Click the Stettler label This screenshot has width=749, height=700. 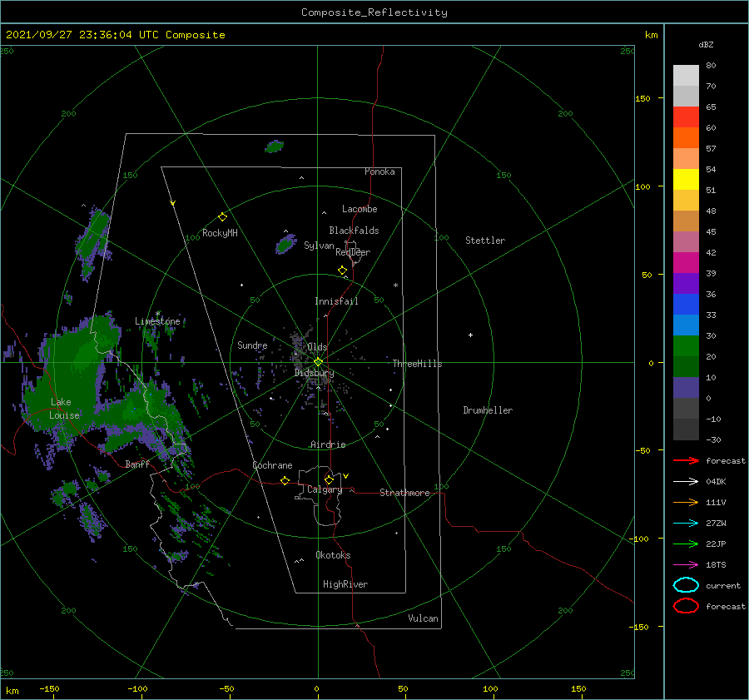485,241
